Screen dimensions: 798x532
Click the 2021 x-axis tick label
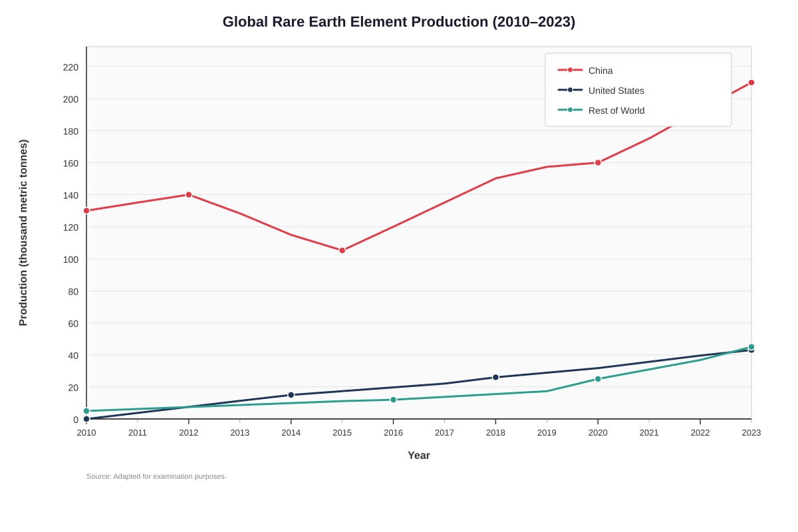[x=649, y=433]
